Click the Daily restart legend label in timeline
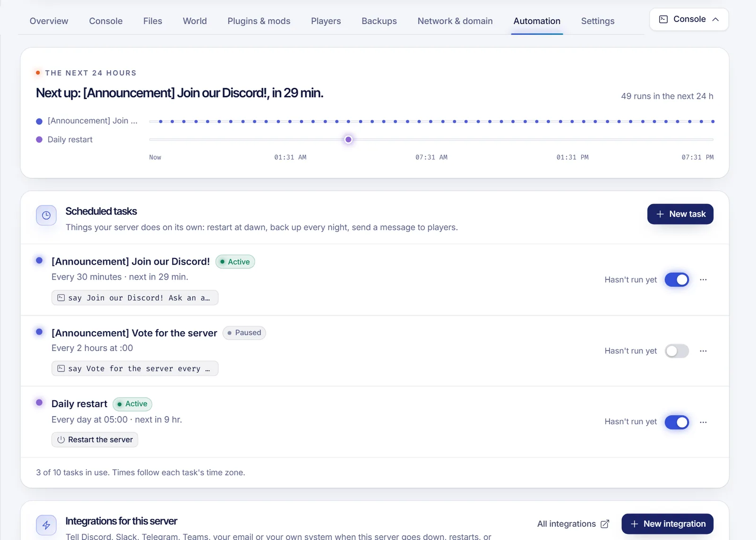The image size is (756, 540). tap(70, 139)
